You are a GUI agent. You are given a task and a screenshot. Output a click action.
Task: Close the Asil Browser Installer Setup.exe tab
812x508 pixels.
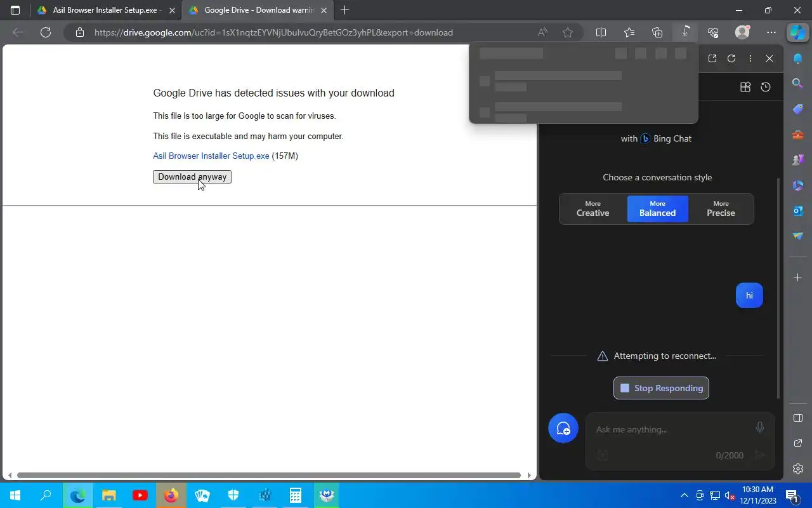172,10
